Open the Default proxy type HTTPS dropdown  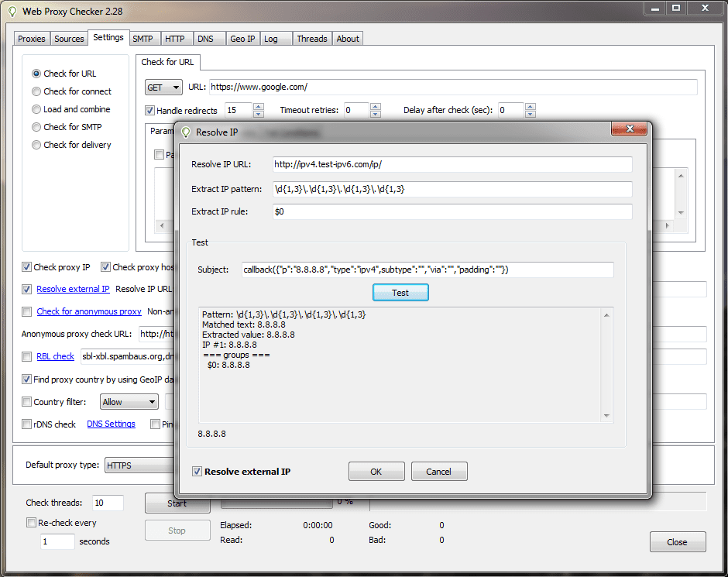139,465
